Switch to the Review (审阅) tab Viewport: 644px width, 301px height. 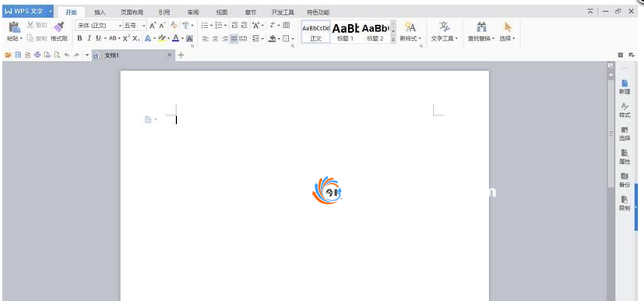point(192,12)
